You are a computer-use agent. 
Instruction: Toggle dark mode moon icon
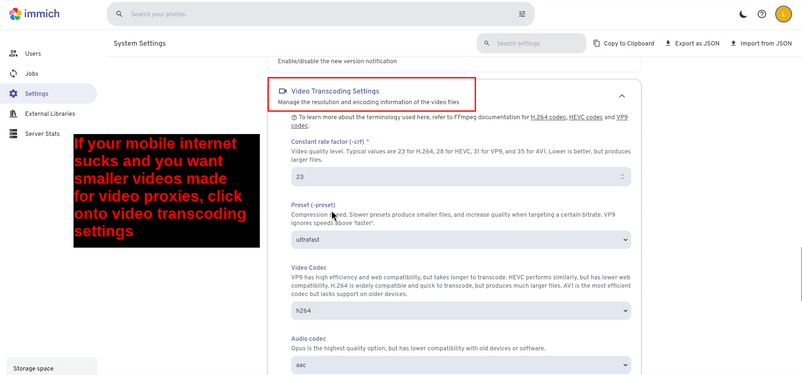coord(743,14)
